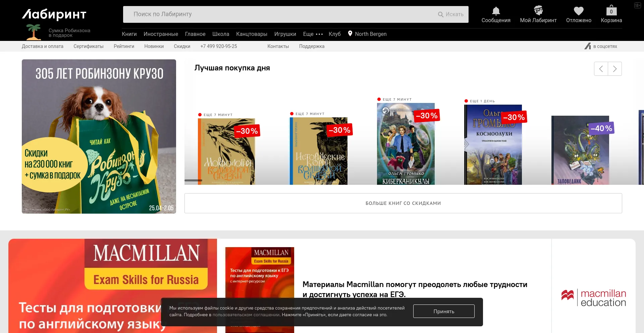Open the Книги menu
The image size is (644, 333).
pos(129,34)
